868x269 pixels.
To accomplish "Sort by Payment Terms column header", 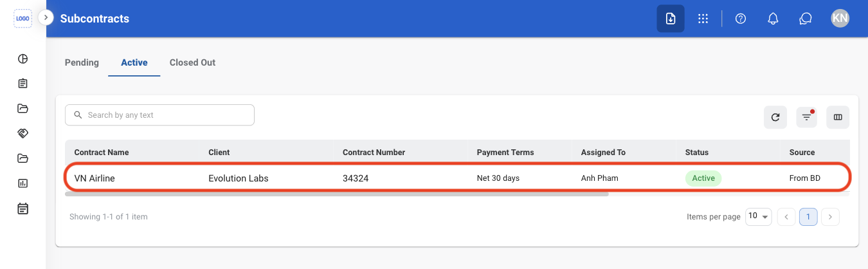I will (x=505, y=153).
